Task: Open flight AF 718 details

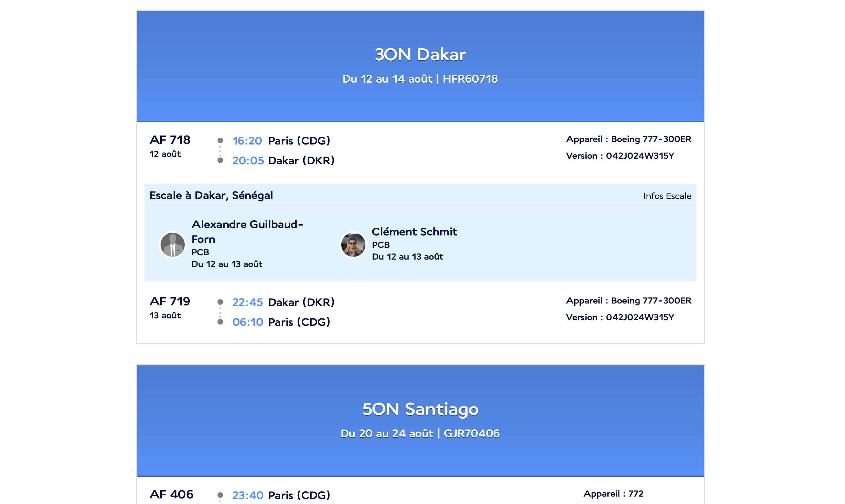Action: click(x=170, y=140)
